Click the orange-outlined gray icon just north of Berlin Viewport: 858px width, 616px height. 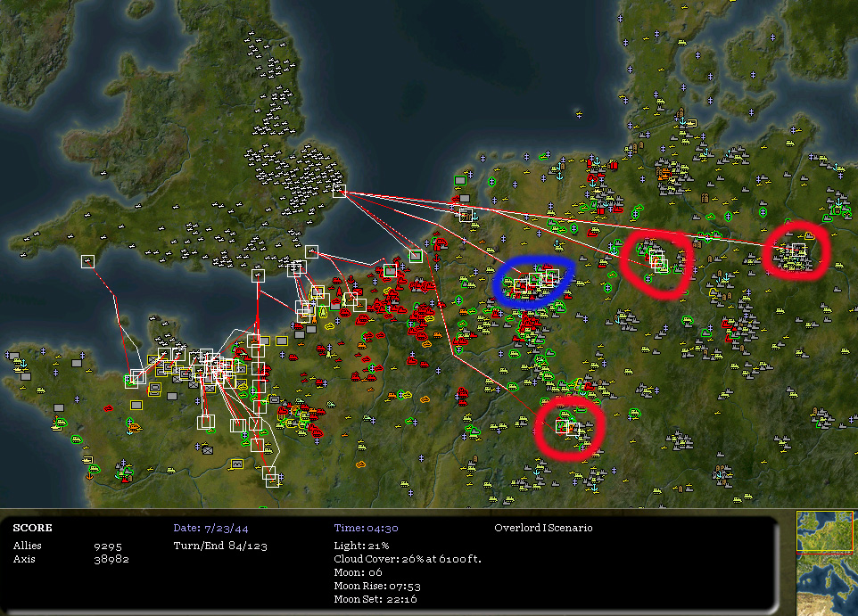810,236
